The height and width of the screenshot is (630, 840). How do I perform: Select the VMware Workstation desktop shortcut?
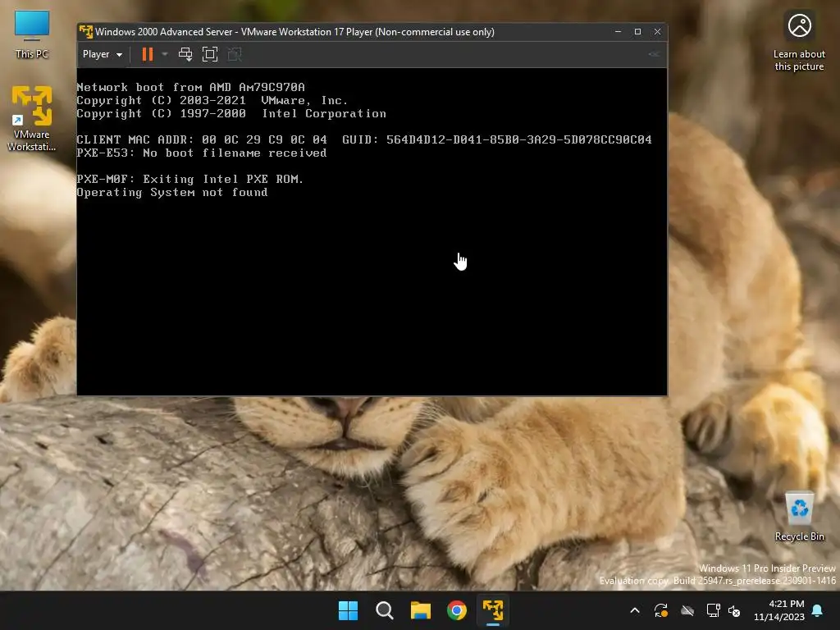(32, 118)
